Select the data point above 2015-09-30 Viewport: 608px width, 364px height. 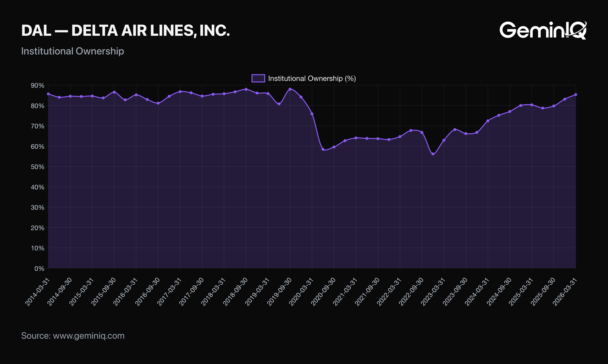(114, 92)
